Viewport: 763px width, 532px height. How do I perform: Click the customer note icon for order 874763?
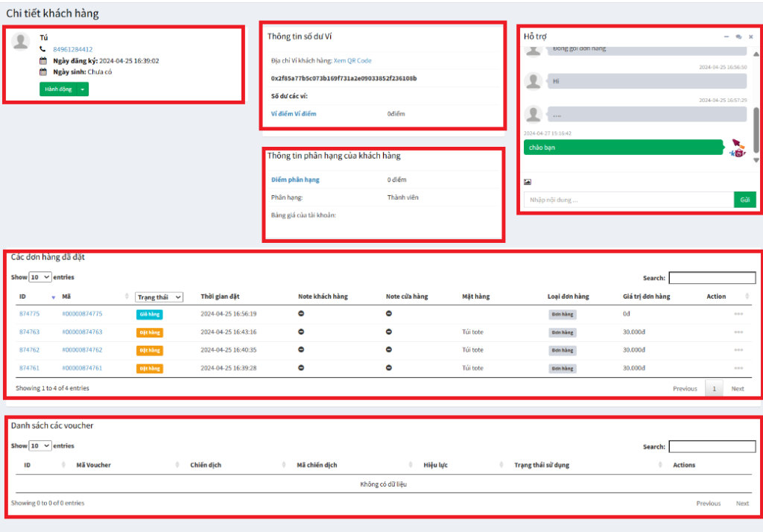coord(301,332)
